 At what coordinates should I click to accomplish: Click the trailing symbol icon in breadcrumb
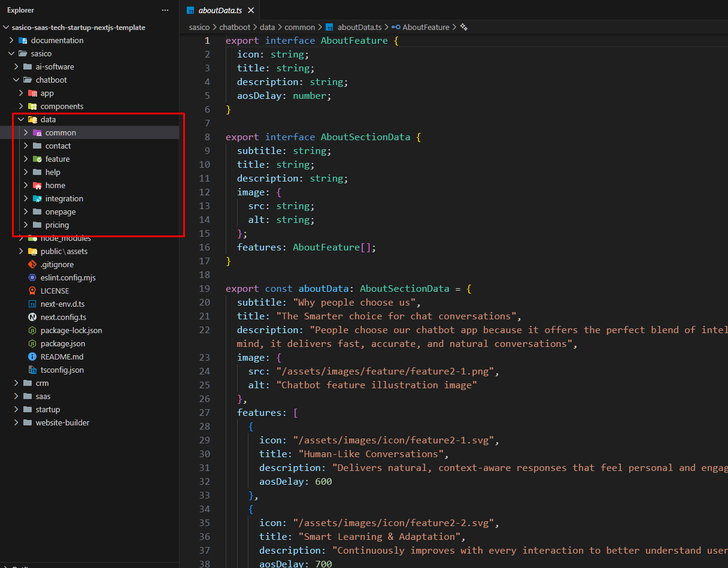click(463, 27)
